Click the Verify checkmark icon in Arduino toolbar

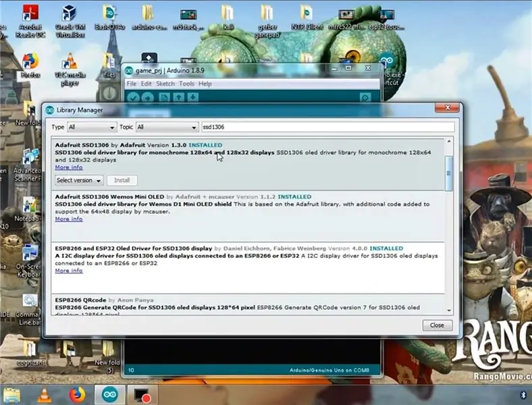[x=133, y=98]
